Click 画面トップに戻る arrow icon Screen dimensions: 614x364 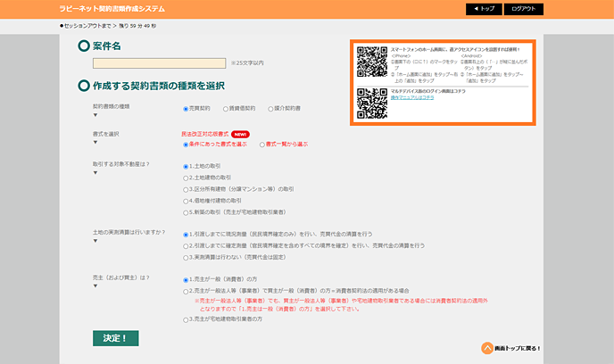487,348
